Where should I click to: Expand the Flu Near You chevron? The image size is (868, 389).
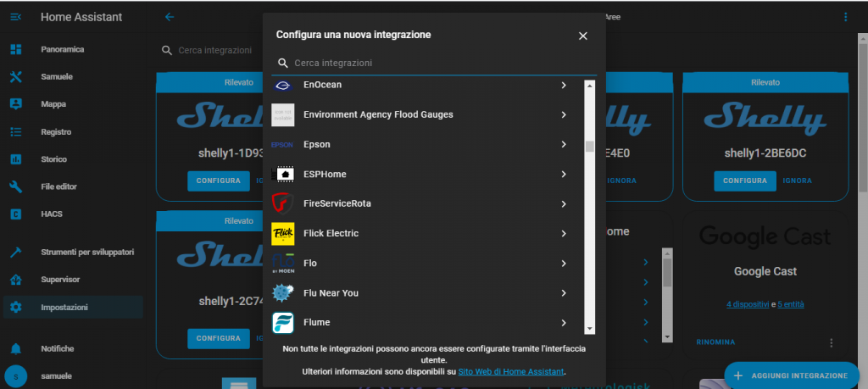point(564,292)
